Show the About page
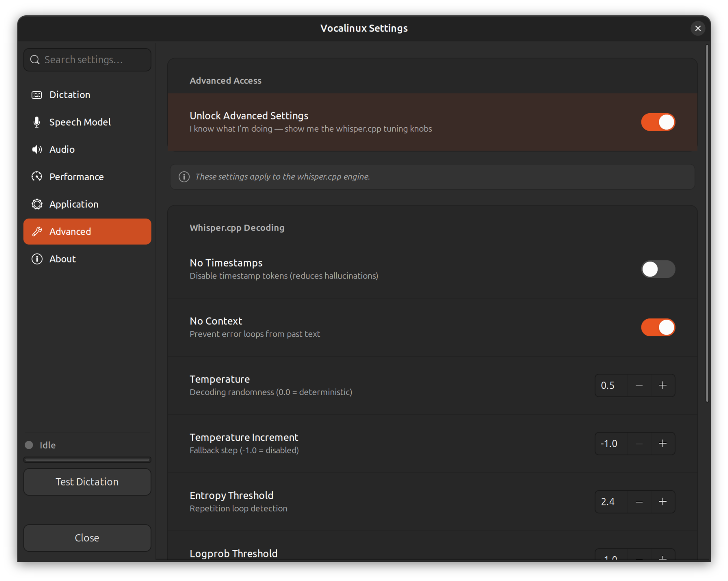 click(x=87, y=259)
